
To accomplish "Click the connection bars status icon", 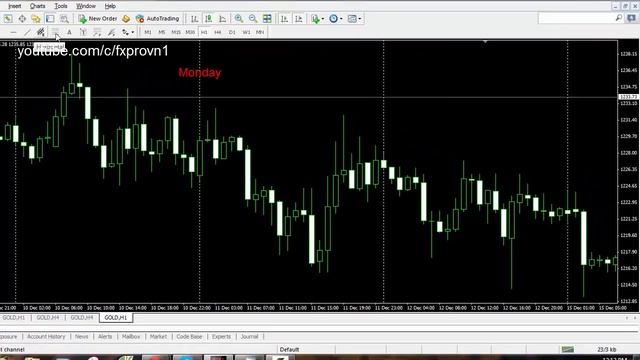I will coord(568,349).
